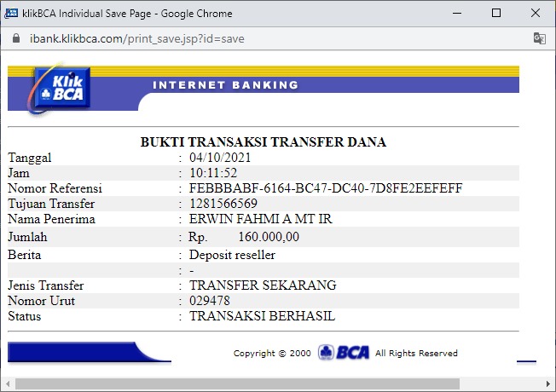Click the recipient name ERWIN FAHMI A MT IR
The height and width of the screenshot is (392, 556).
261,219
